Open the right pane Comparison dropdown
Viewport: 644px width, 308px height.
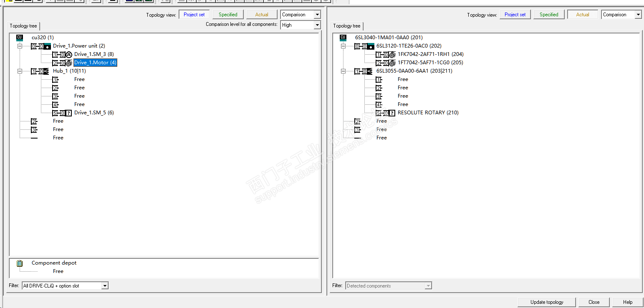pyautogui.click(x=621, y=15)
